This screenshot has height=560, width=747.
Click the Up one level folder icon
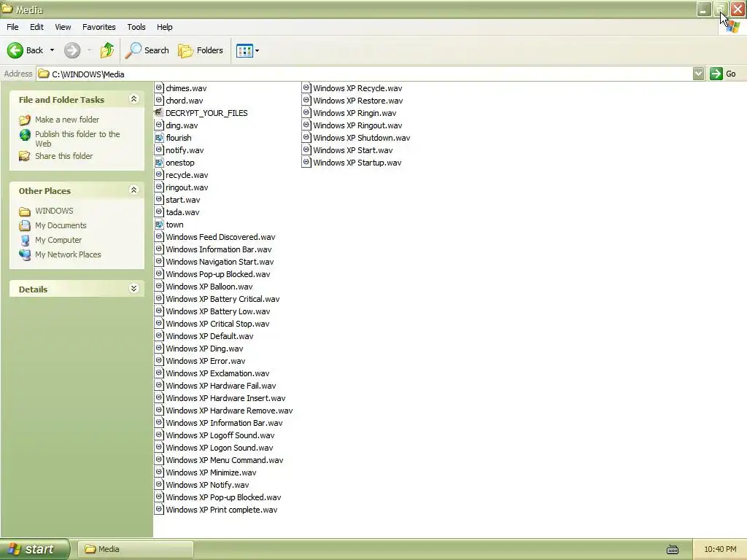click(x=107, y=50)
